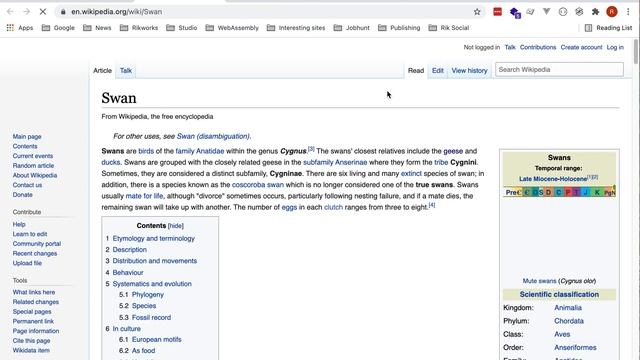
Task: Open the Google bookmarks folder
Action: click(x=58, y=28)
